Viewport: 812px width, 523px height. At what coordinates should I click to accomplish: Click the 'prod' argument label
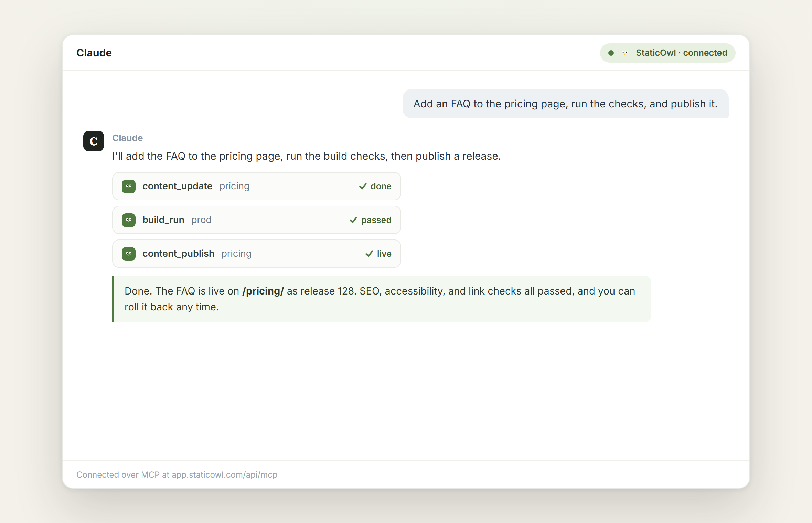[x=201, y=220]
